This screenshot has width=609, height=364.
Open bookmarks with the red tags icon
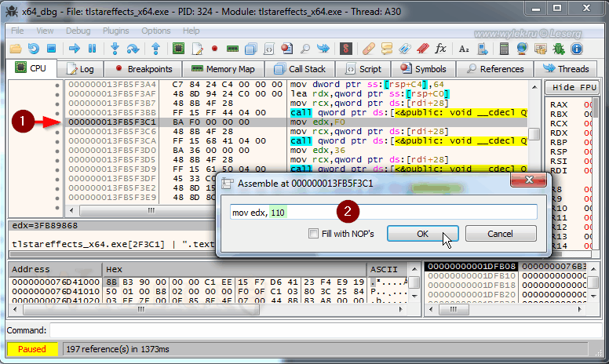[x=422, y=49]
